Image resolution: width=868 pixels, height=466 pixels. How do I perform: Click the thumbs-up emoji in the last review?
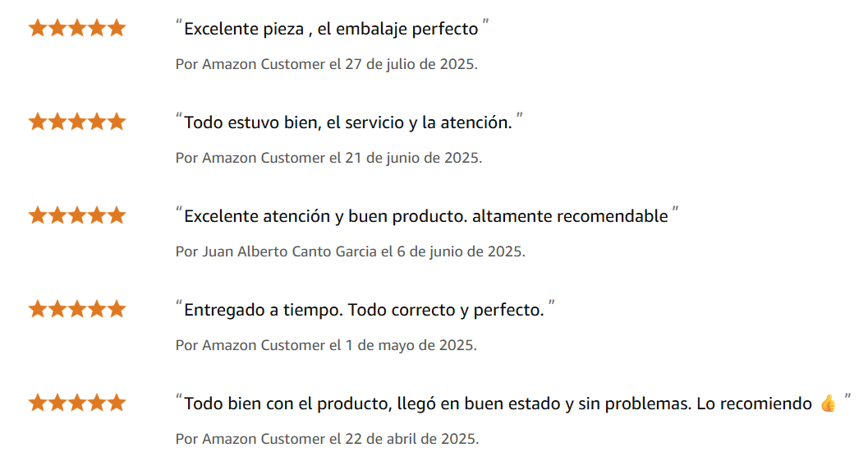click(x=828, y=404)
